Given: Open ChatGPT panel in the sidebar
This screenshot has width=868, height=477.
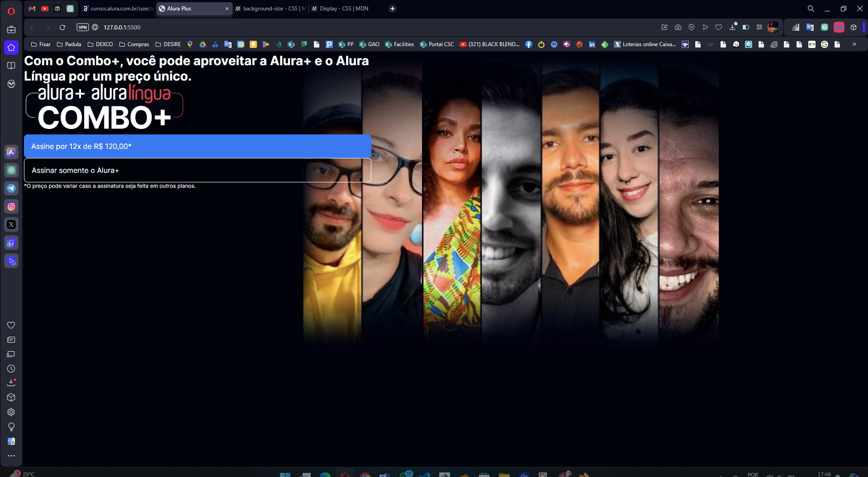Looking at the screenshot, I should point(11,170).
